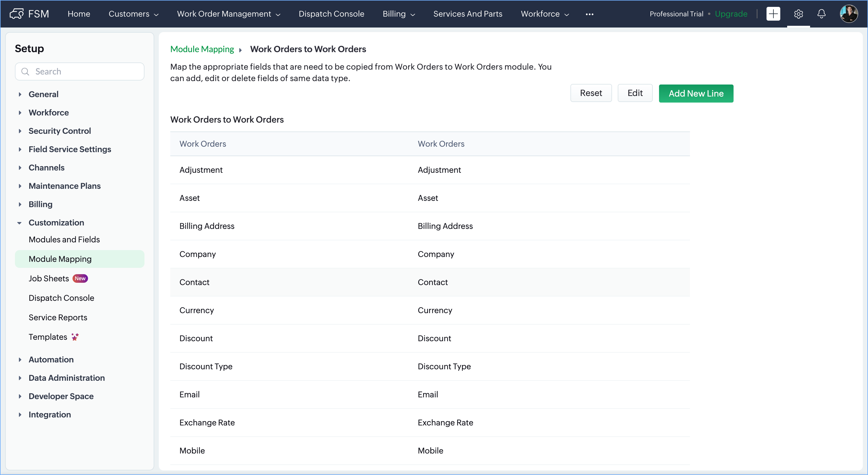Open the three-dots more modules menu
This screenshot has height=475, width=868.
[x=589, y=14]
